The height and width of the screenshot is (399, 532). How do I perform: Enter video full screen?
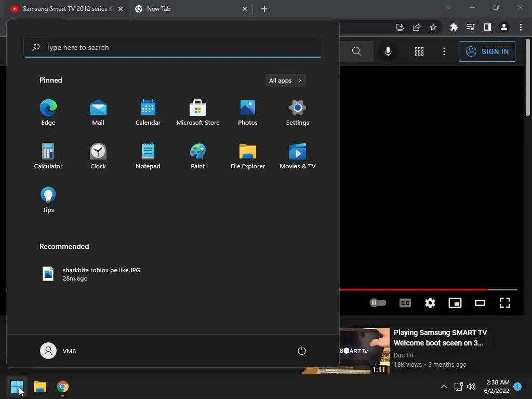click(505, 303)
